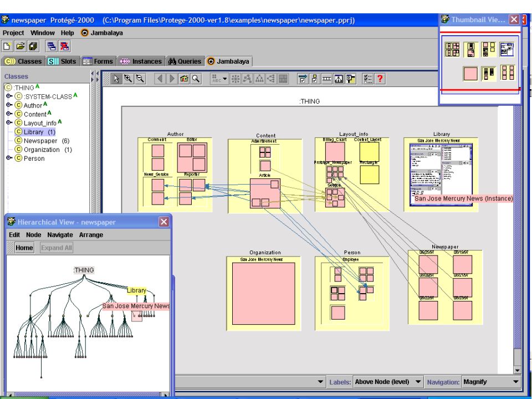Close the Thumbnail View window
The width and height of the screenshot is (532, 399).
[x=514, y=20]
